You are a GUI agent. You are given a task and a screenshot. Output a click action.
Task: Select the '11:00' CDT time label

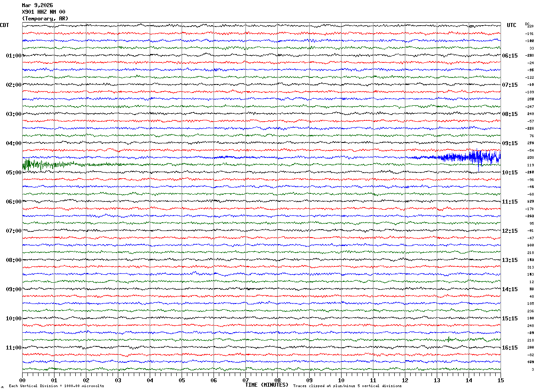[14, 348]
